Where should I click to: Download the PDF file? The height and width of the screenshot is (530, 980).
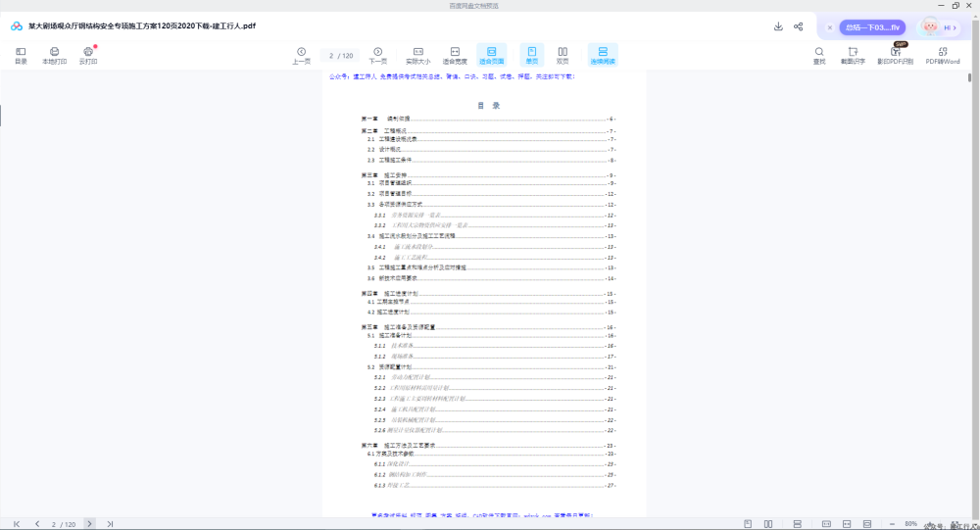778,26
